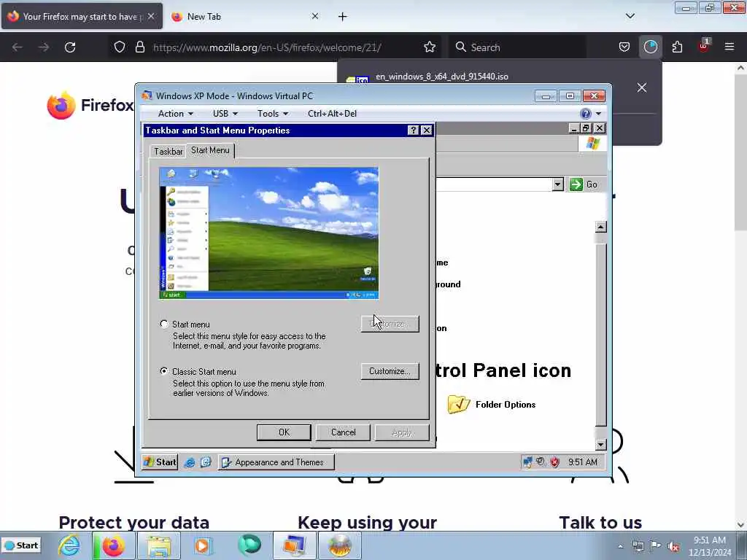Open Windows Explorer from the taskbar
Image resolution: width=747 pixels, height=560 pixels.
(x=158, y=545)
